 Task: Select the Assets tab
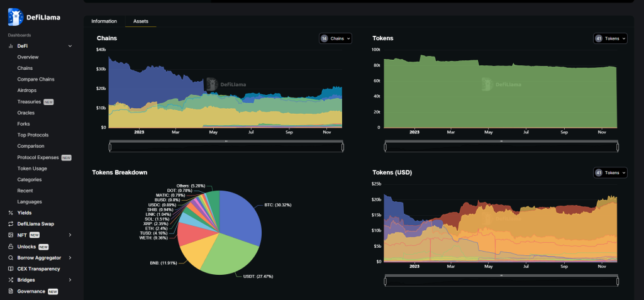[x=141, y=21]
